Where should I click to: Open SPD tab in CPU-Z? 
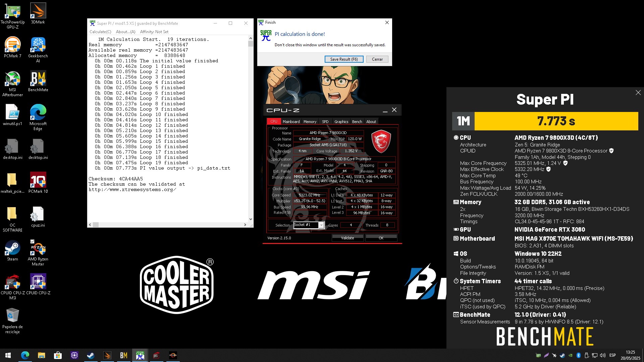click(x=325, y=121)
